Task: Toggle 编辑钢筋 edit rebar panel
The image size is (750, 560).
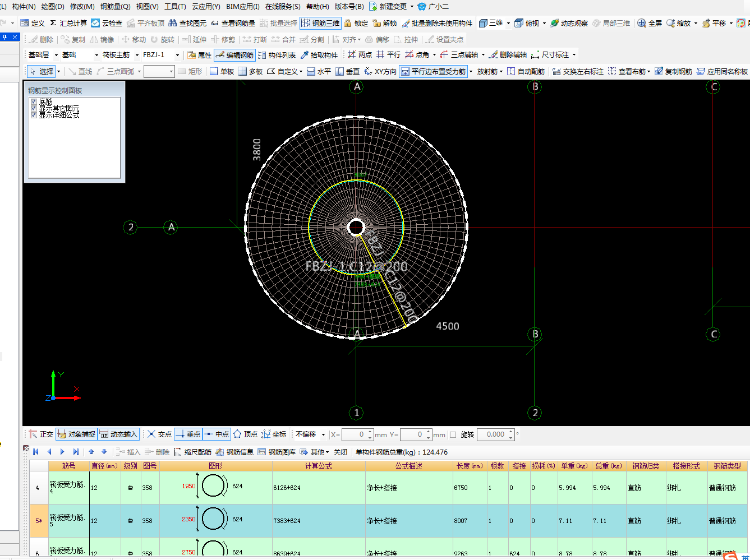Action: click(x=234, y=55)
